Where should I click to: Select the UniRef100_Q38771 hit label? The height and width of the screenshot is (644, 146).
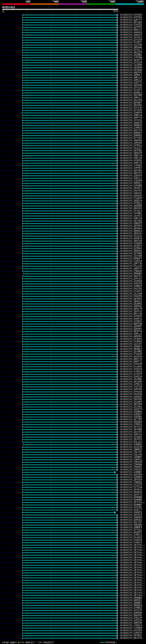pyautogui.click(x=131, y=82)
